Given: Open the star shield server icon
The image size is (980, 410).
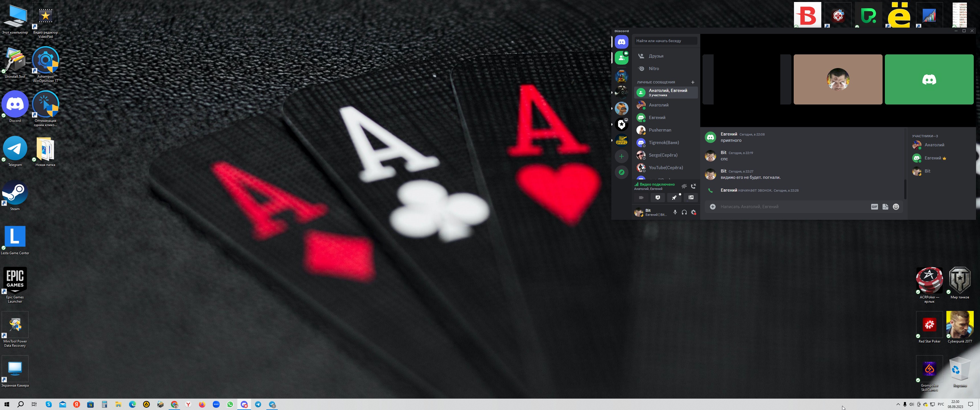Looking at the screenshot, I should [621, 124].
